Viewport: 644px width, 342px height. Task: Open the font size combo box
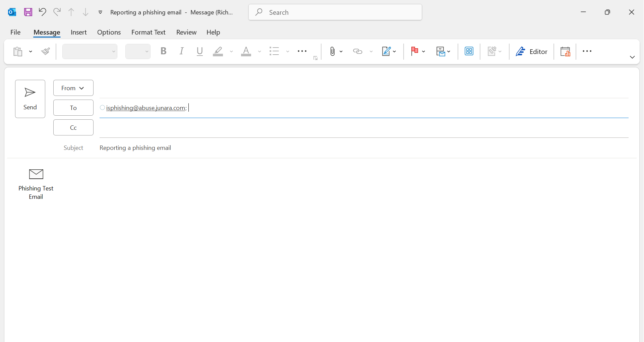[x=138, y=51]
